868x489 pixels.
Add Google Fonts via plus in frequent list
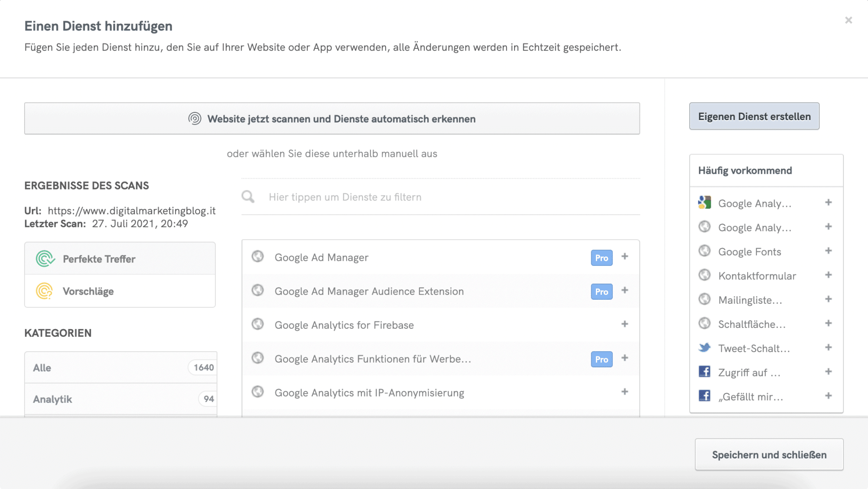829,251
